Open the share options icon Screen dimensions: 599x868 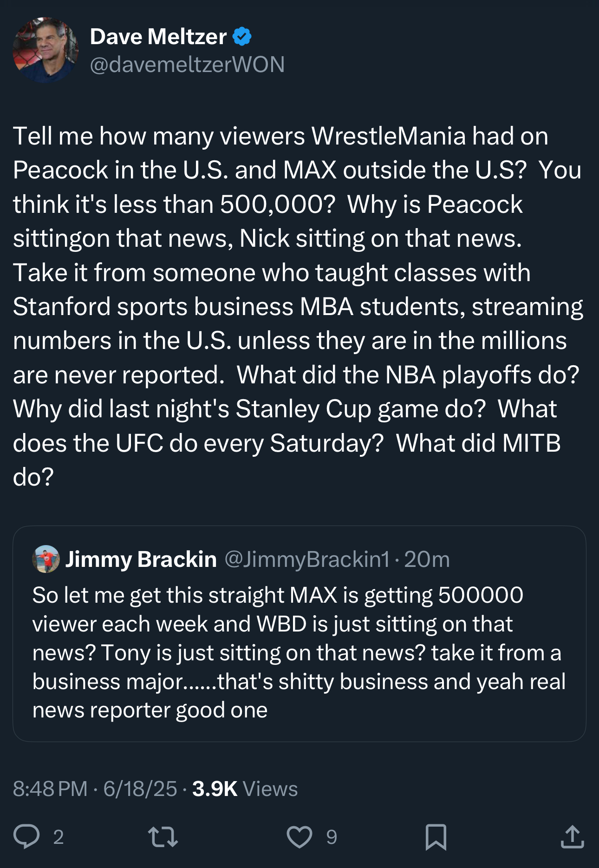point(572,836)
